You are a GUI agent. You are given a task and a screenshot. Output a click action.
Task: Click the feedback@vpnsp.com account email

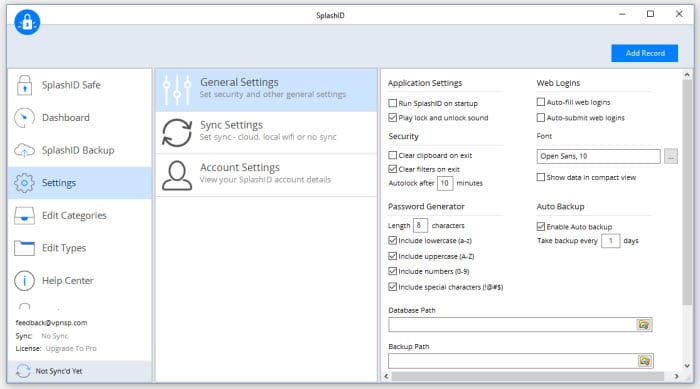51,322
